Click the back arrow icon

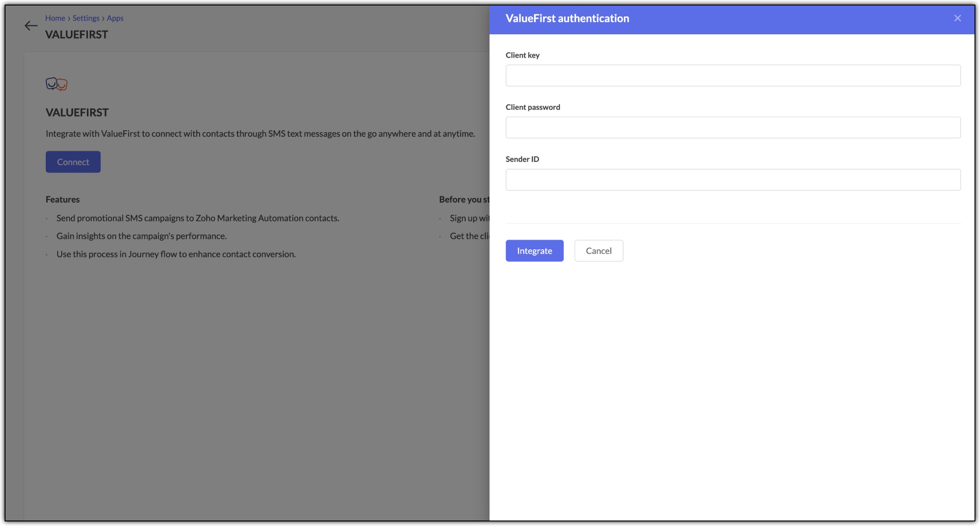tap(31, 26)
